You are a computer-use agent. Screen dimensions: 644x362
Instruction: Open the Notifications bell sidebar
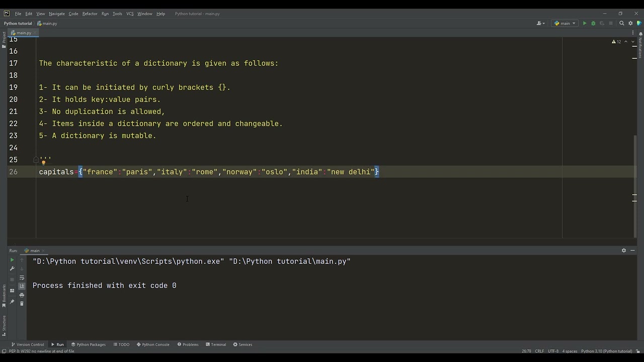point(640,45)
